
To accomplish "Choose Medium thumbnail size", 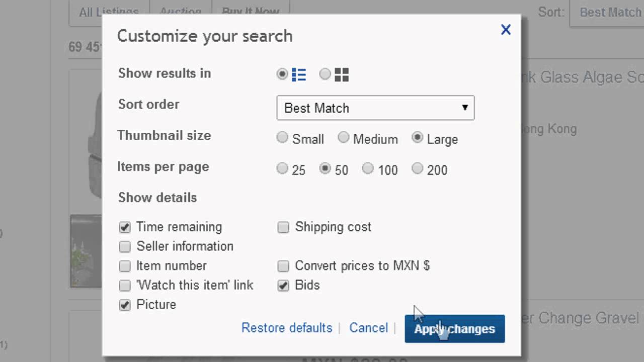I will click(x=343, y=138).
